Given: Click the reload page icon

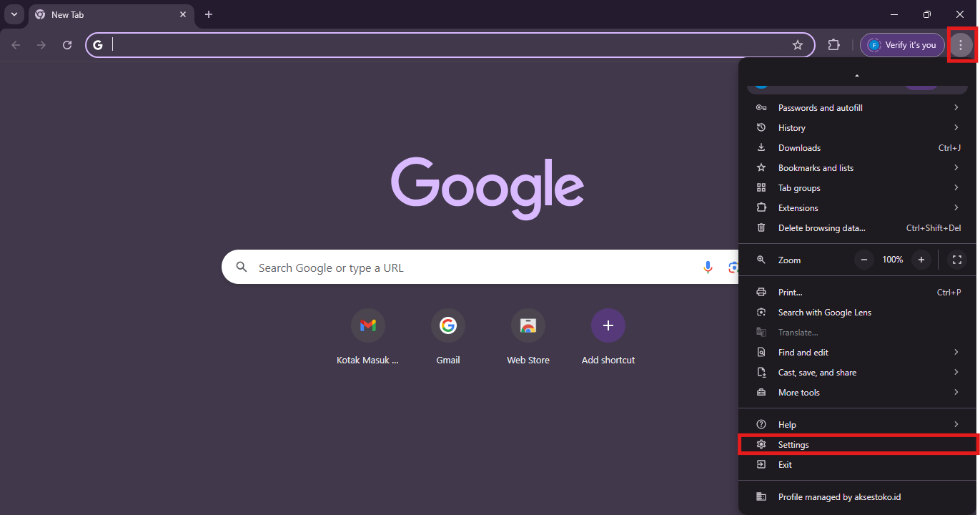Looking at the screenshot, I should [x=67, y=45].
